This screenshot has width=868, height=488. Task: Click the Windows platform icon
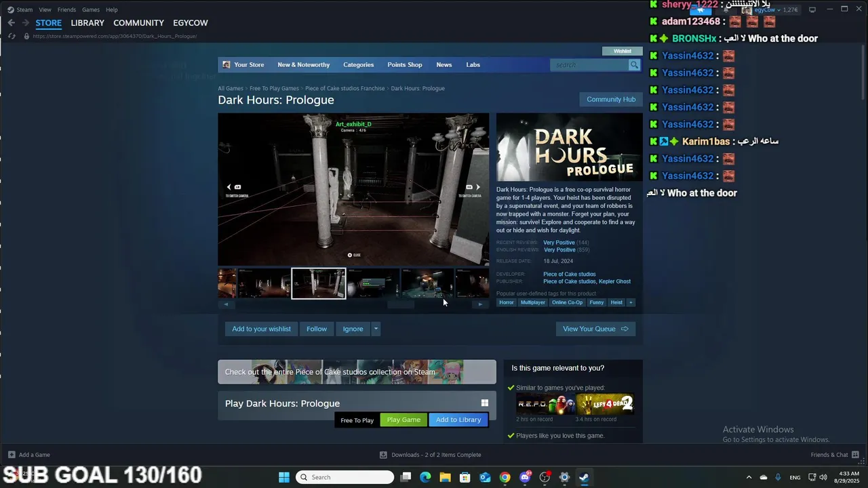(x=484, y=403)
